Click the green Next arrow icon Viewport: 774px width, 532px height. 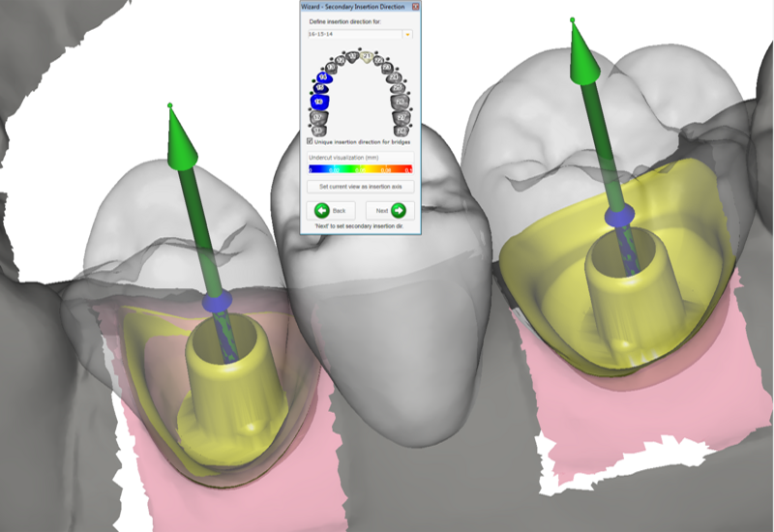[398, 210]
